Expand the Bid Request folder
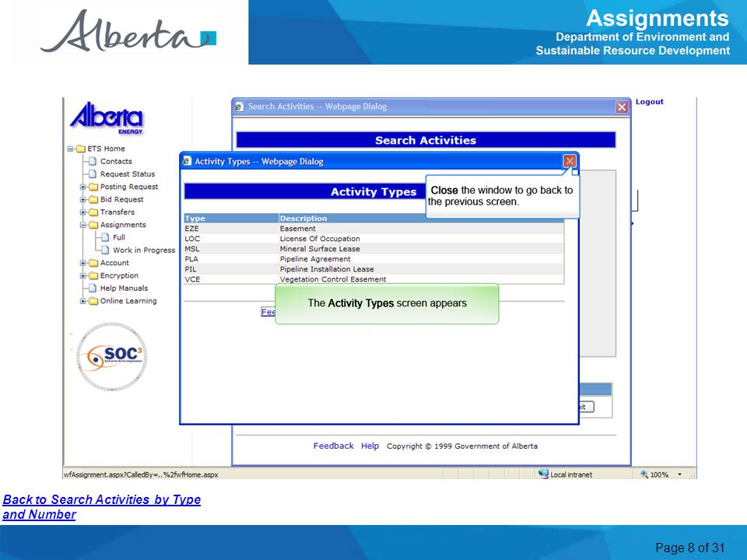The image size is (747, 560). (83, 200)
